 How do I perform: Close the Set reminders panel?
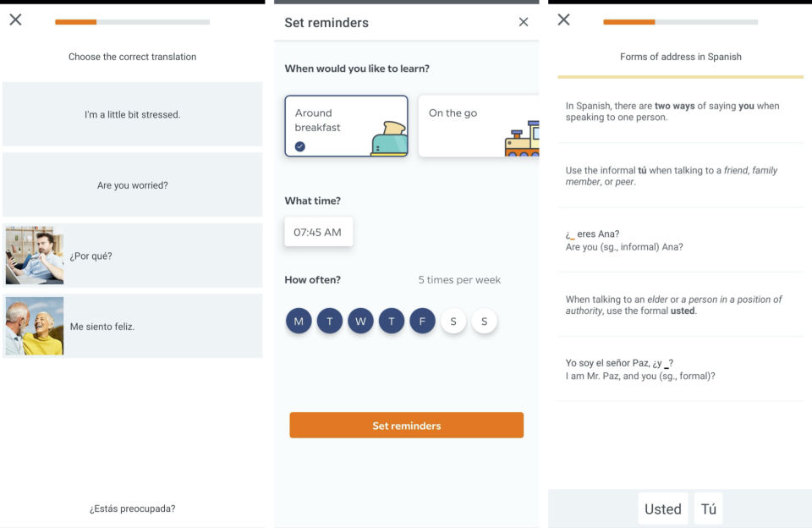pyautogui.click(x=523, y=22)
